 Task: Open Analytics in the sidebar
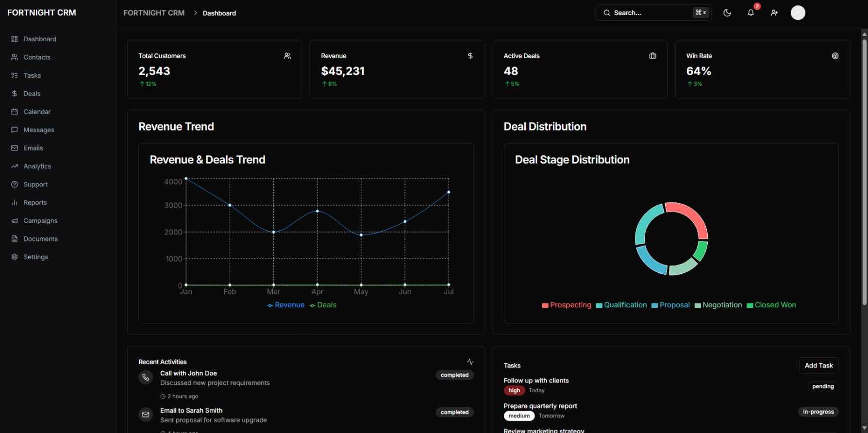[37, 167]
